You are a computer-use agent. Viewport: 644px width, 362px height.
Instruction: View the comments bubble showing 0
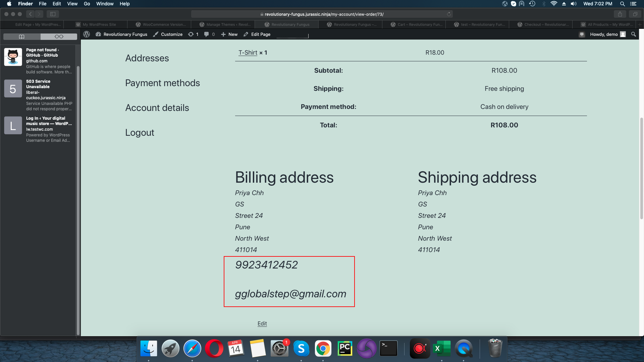(209, 34)
